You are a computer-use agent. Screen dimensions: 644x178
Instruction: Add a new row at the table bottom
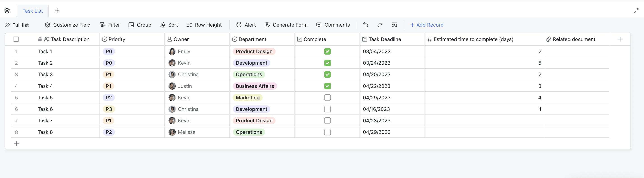pos(16,144)
